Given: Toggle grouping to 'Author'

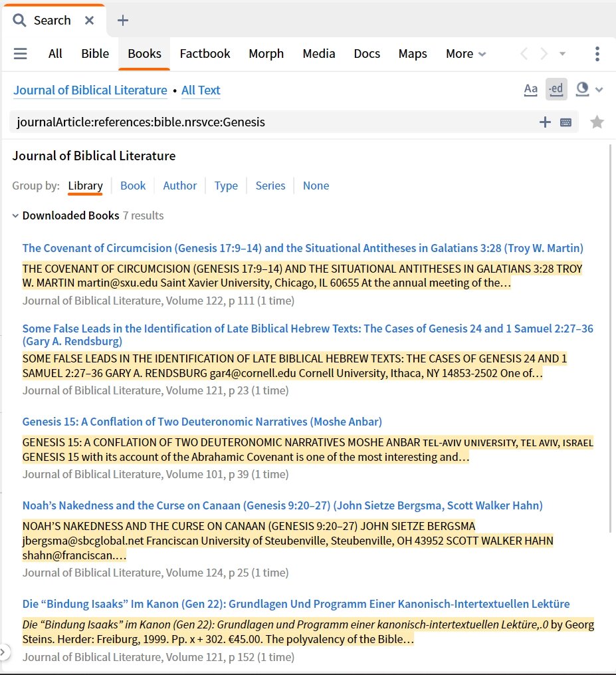Looking at the screenshot, I should click(179, 186).
